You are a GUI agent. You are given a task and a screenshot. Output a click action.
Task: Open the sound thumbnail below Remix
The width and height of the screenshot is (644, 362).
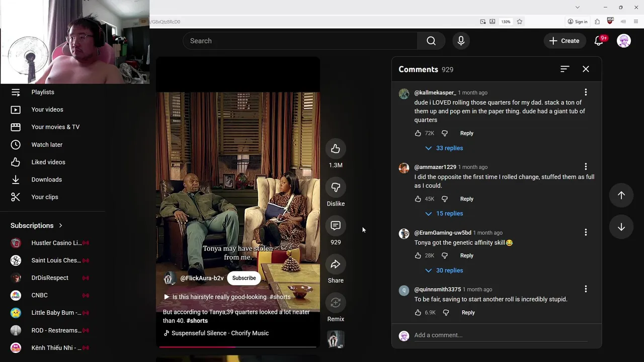(x=336, y=339)
